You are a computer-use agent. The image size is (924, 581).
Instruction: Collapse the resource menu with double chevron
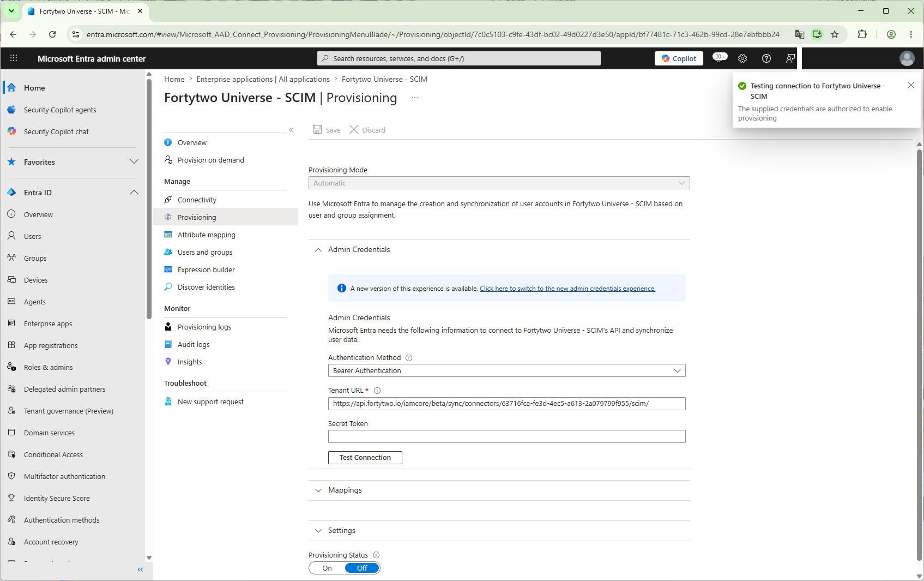point(291,130)
